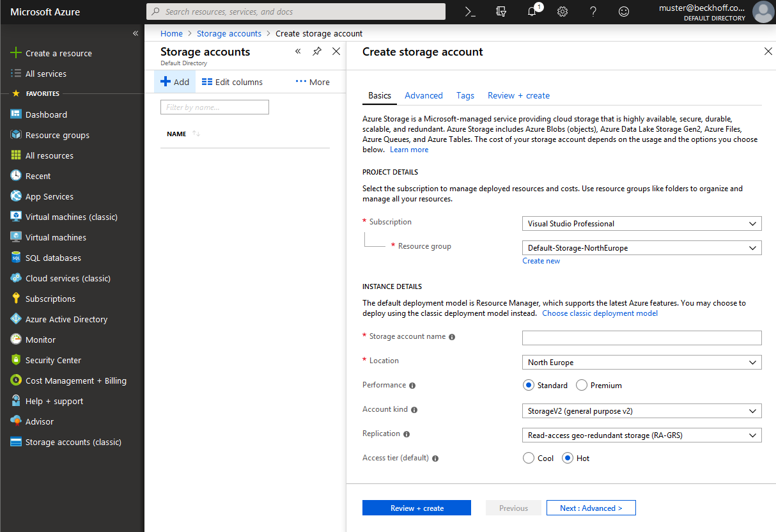Click the App Services globe icon
Image resolution: width=776 pixels, height=532 pixels.
click(x=16, y=196)
